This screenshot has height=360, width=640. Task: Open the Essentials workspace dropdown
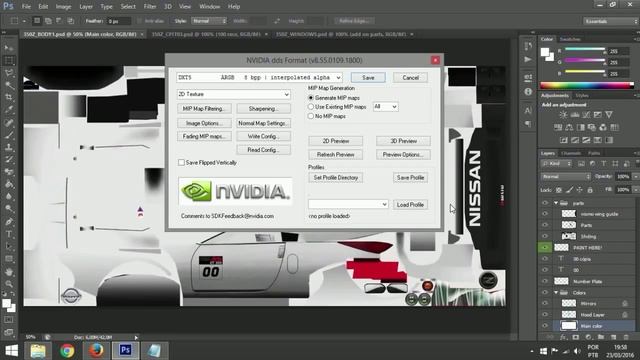pyautogui.click(x=610, y=21)
